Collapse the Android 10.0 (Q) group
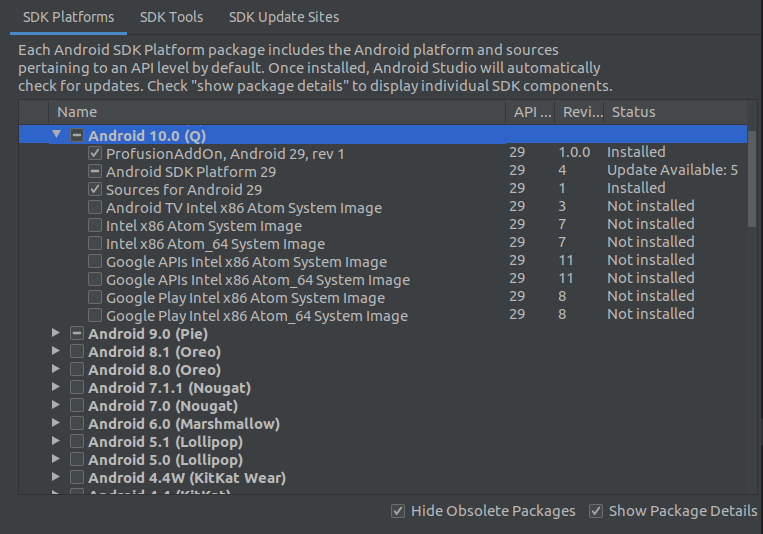This screenshot has height=534, width=763. click(57, 134)
